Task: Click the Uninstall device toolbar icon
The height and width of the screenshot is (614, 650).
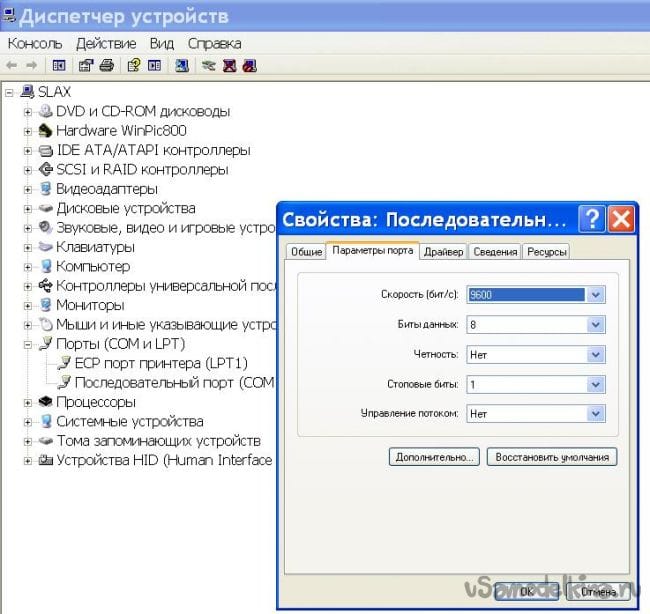Action: [x=228, y=66]
